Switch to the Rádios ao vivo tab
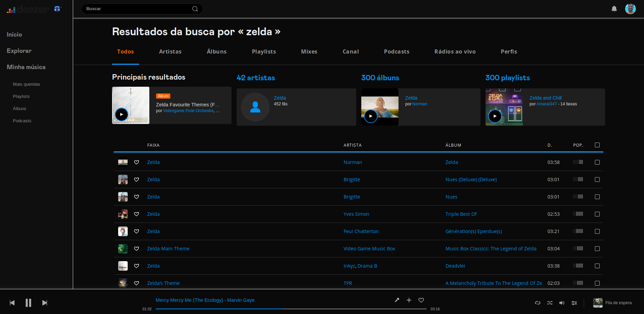This screenshot has width=644, height=314. 455,51
